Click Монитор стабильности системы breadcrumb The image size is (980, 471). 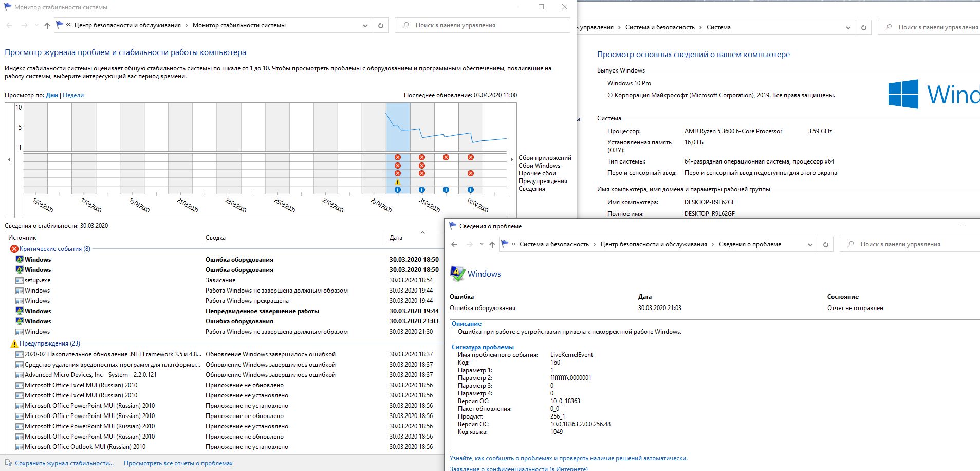point(239,25)
